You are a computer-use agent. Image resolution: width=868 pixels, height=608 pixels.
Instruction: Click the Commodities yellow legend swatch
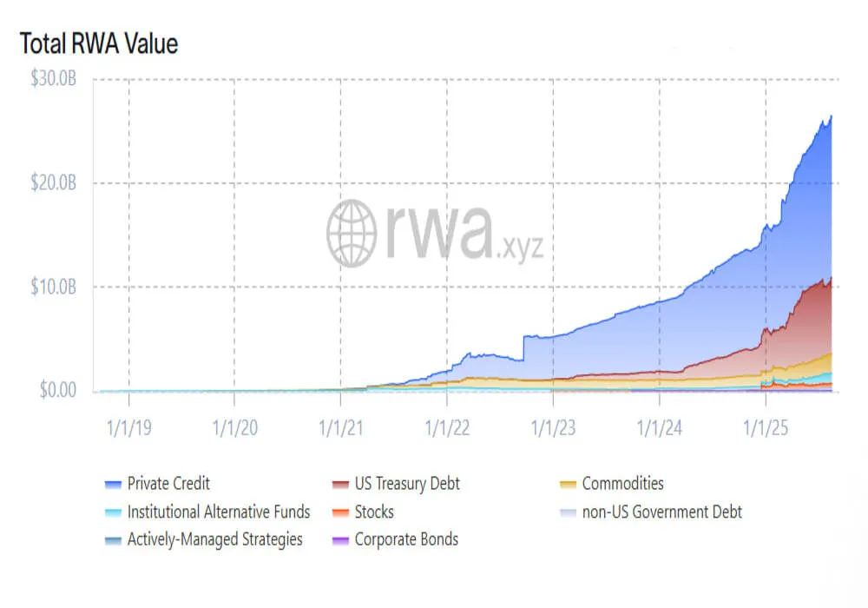pyautogui.click(x=568, y=485)
